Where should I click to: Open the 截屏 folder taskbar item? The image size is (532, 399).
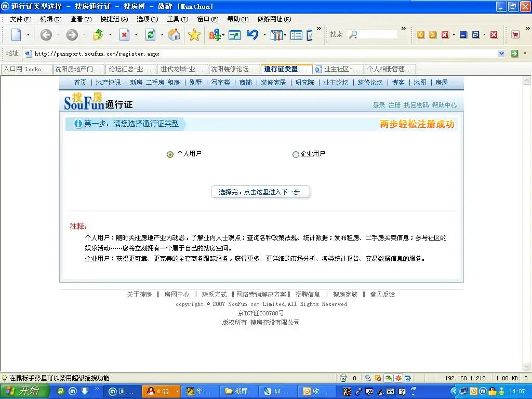pyautogui.click(x=238, y=391)
